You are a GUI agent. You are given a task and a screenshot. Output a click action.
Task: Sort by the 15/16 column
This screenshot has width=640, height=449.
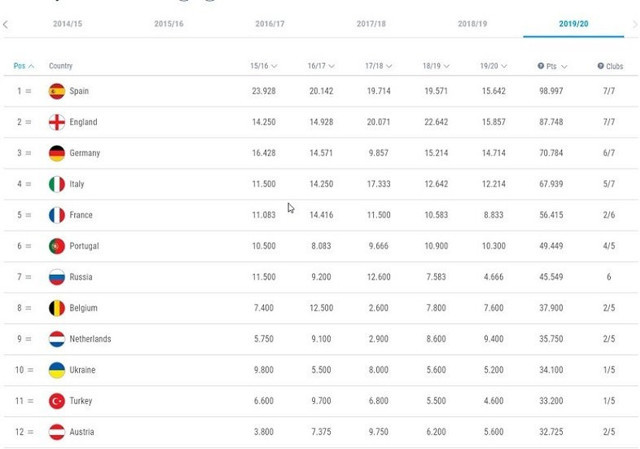(264, 66)
